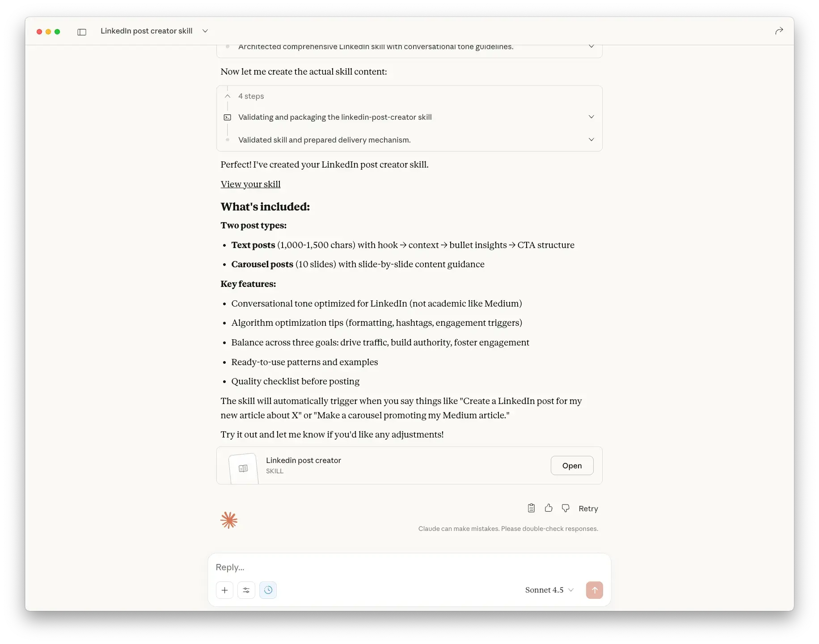Toggle the extended thinking clock icon
This screenshot has height=644, width=819.
[268, 590]
